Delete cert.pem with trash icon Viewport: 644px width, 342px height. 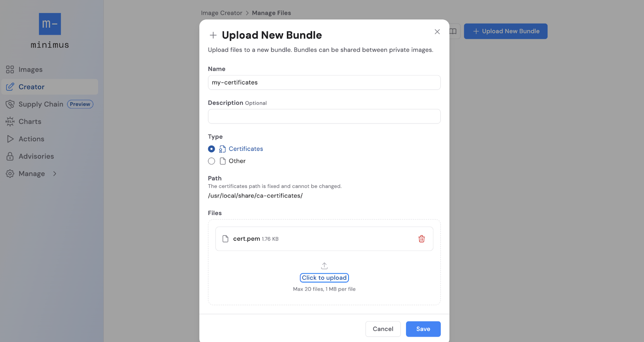point(421,239)
